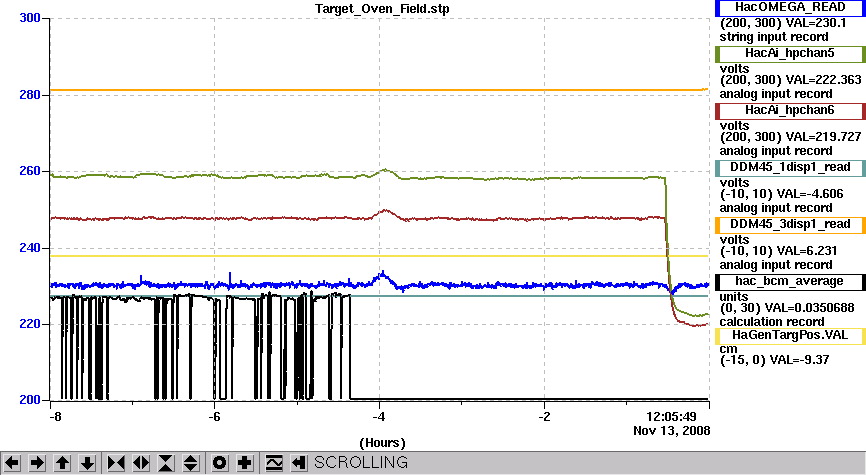866x475 pixels.
Task: Click the 'calculation record' legend text
Action: pyautogui.click(x=772, y=322)
